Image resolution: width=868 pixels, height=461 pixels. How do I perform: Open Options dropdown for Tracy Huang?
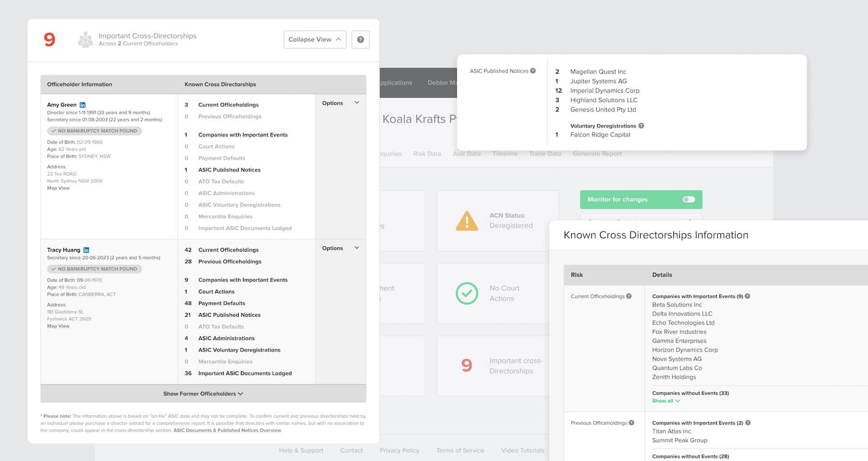point(340,248)
